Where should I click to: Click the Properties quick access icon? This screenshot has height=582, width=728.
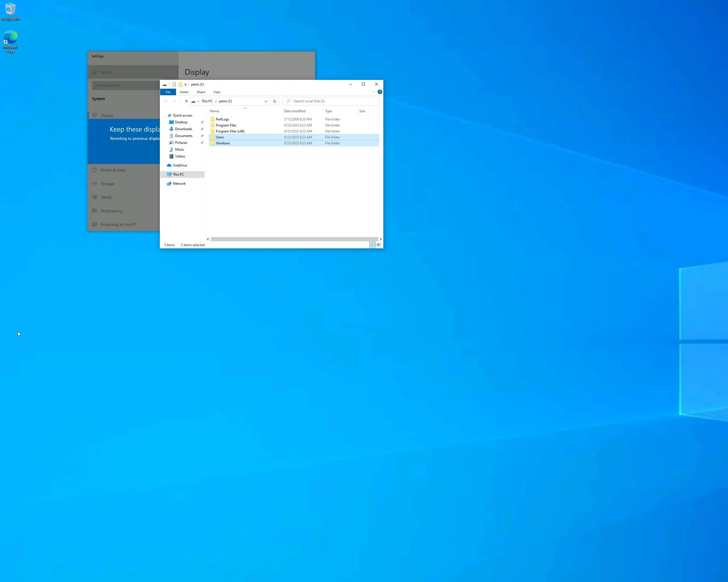point(174,84)
